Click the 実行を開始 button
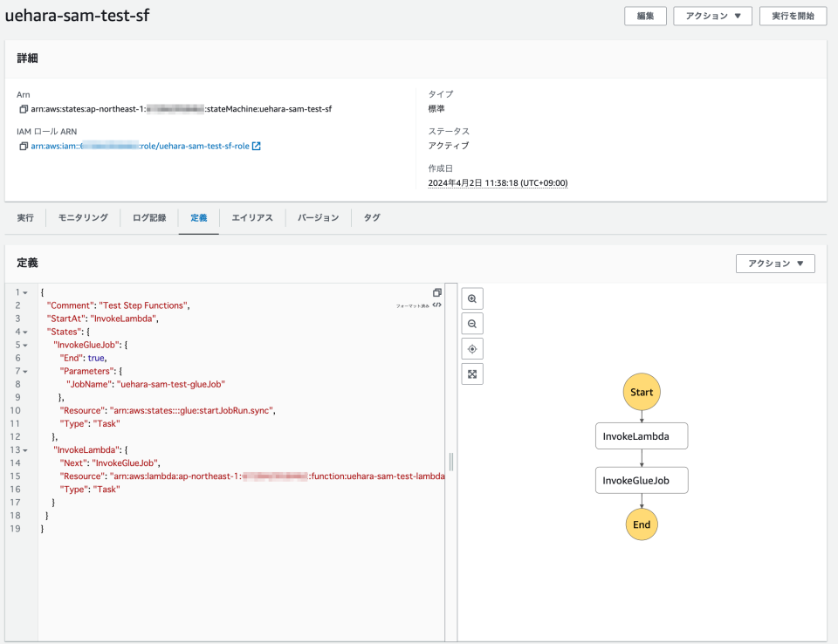 (793, 16)
